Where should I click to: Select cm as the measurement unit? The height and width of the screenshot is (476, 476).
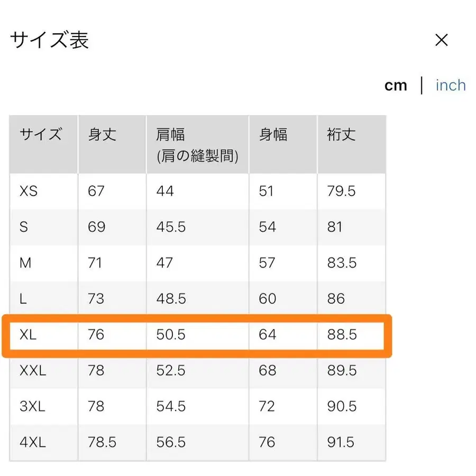(x=396, y=85)
